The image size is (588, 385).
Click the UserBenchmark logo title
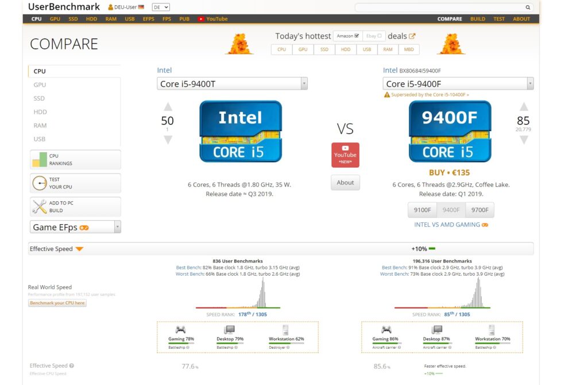coord(64,7)
